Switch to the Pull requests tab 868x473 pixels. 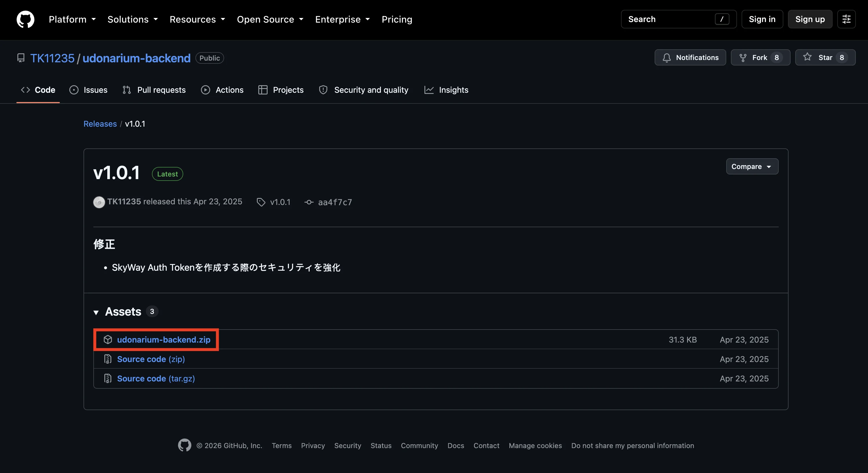[154, 90]
